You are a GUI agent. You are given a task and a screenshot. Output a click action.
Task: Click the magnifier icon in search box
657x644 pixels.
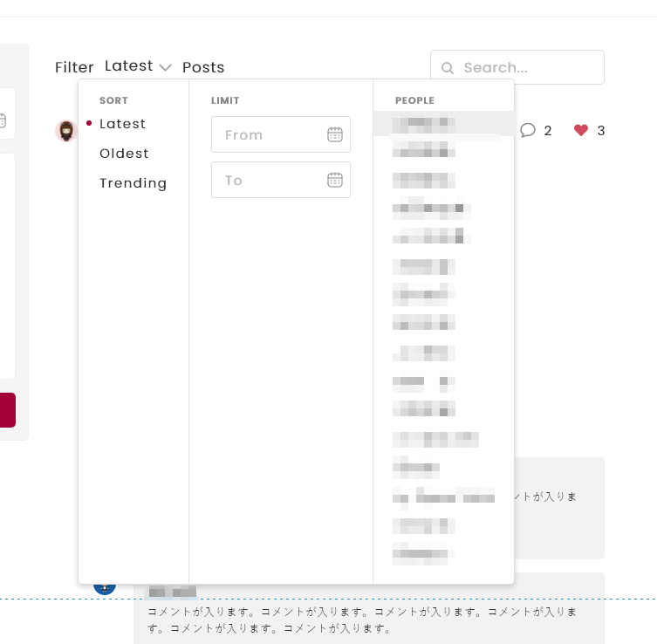tap(448, 68)
